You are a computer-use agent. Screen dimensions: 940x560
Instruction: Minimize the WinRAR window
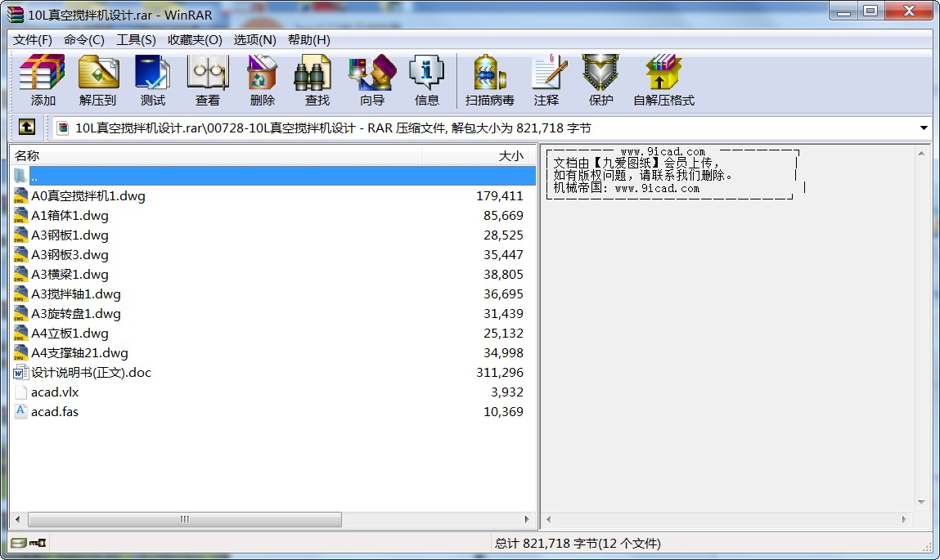coord(844,11)
